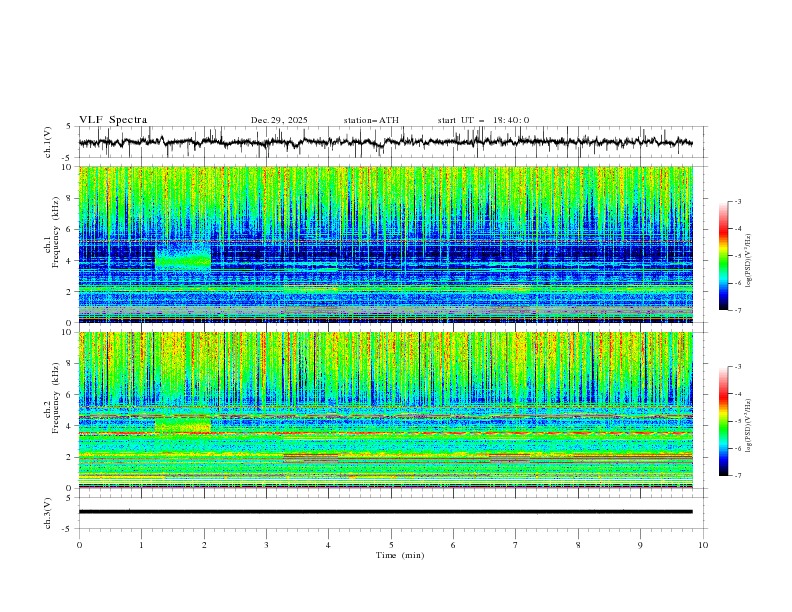
Task: Click the "ch.1(V)" waveform axis label
Action: (48, 142)
